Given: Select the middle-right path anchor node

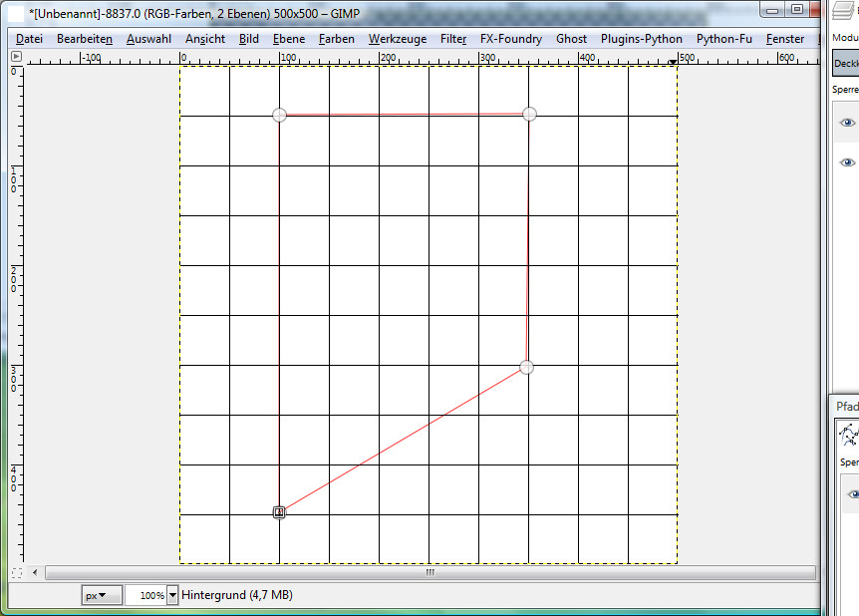Looking at the screenshot, I should click(526, 367).
